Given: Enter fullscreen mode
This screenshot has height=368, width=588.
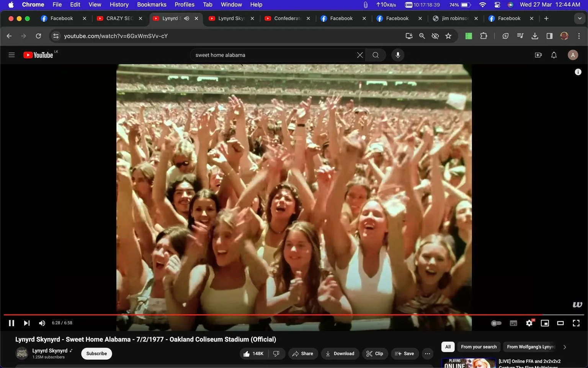Looking at the screenshot, I should (576, 323).
